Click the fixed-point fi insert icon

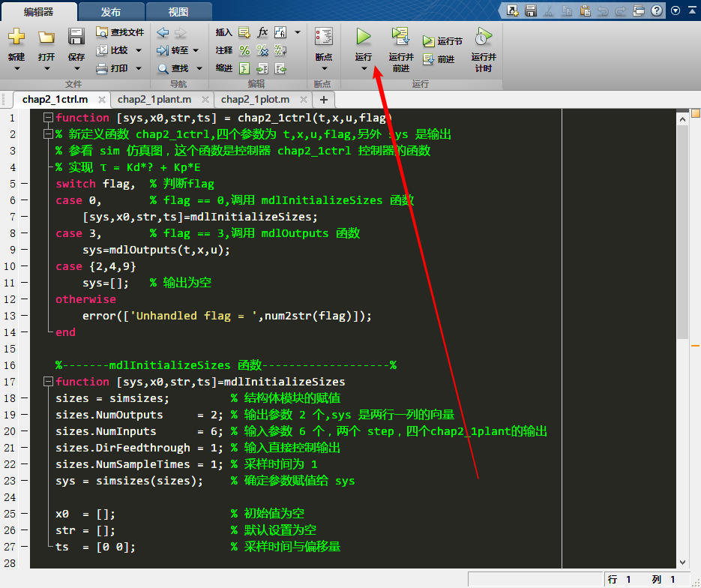coord(280,32)
